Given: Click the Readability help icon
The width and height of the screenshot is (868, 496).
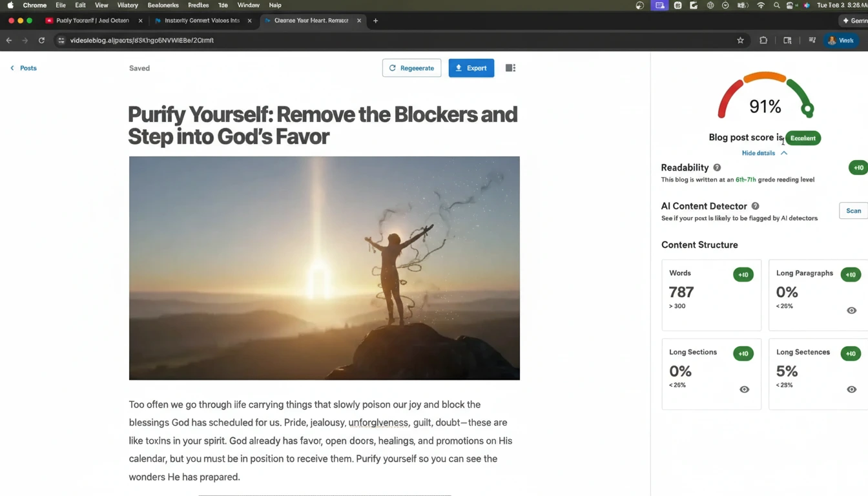Looking at the screenshot, I should click(717, 167).
